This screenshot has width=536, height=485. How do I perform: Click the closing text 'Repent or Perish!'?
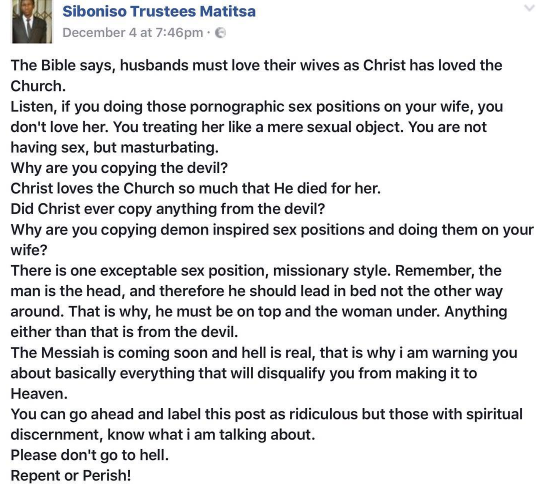pos(71,475)
